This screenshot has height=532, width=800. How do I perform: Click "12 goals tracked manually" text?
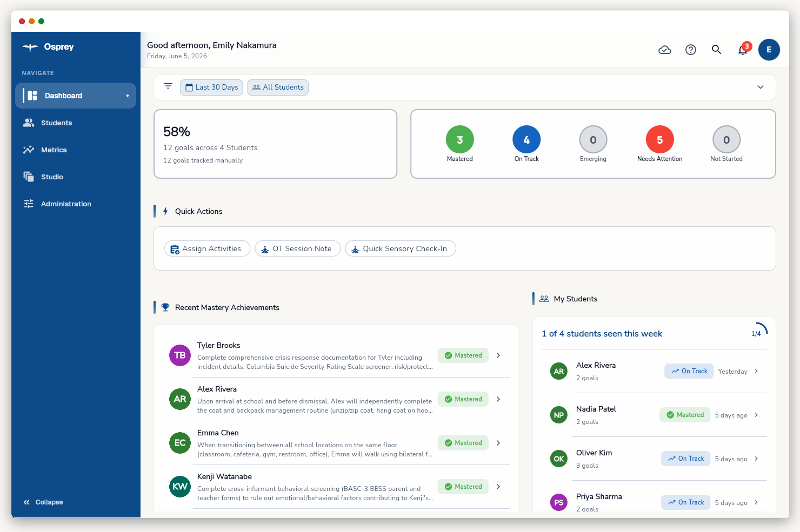tap(203, 160)
